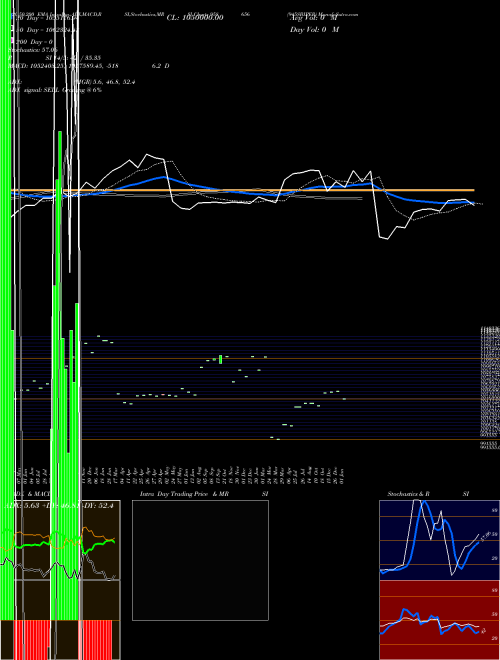Click the red RSI chart panel
This screenshot has height=660, width=500.
pos(439,620)
